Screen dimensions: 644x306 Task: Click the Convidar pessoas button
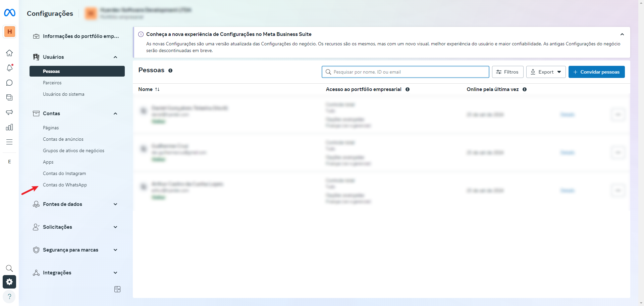tap(596, 72)
